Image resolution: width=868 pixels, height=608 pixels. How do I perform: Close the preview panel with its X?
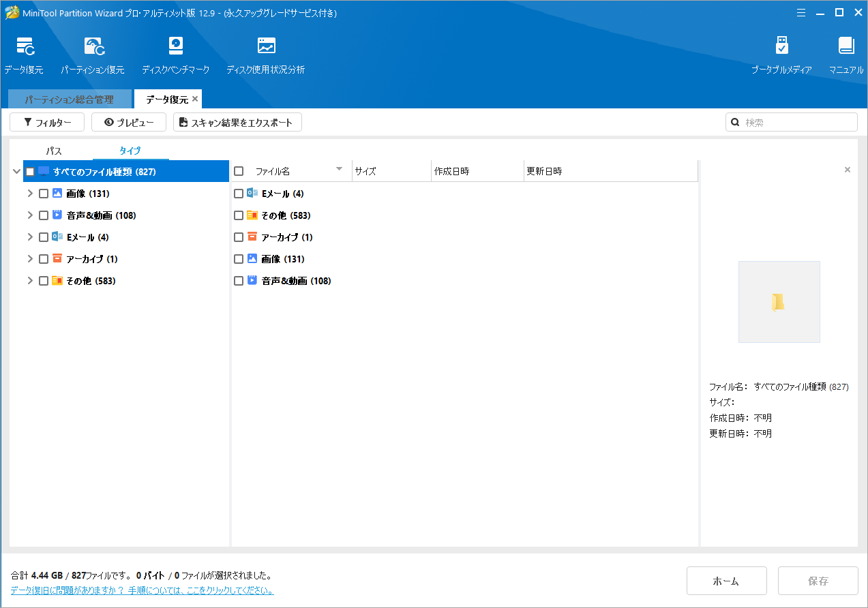[848, 170]
